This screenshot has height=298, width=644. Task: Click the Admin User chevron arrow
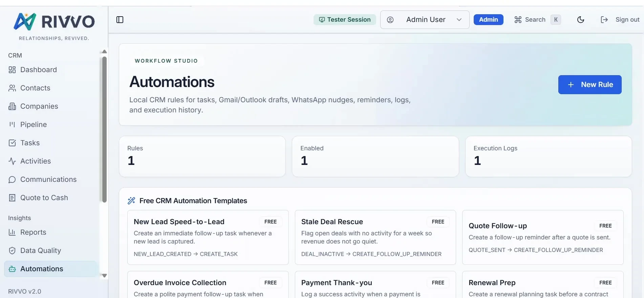[x=459, y=20]
